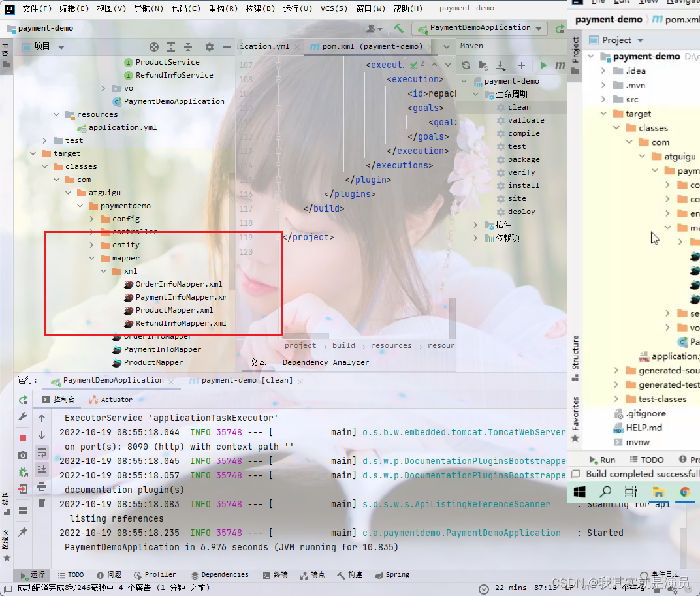Toggle scroll to end in console
The width and height of the screenshot is (700, 596).
[42, 469]
